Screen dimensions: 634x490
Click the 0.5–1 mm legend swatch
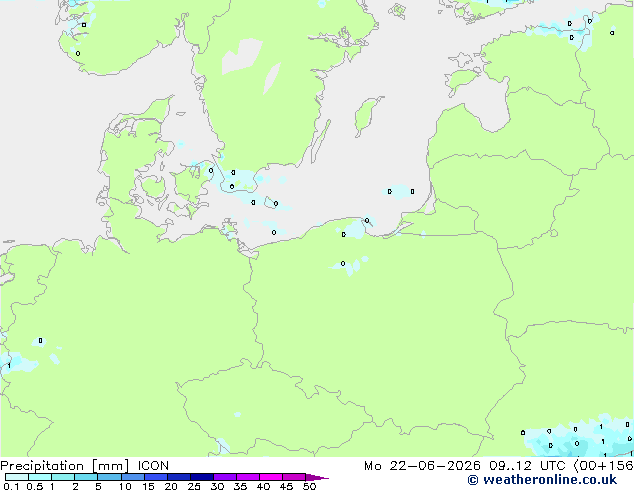[40, 477]
